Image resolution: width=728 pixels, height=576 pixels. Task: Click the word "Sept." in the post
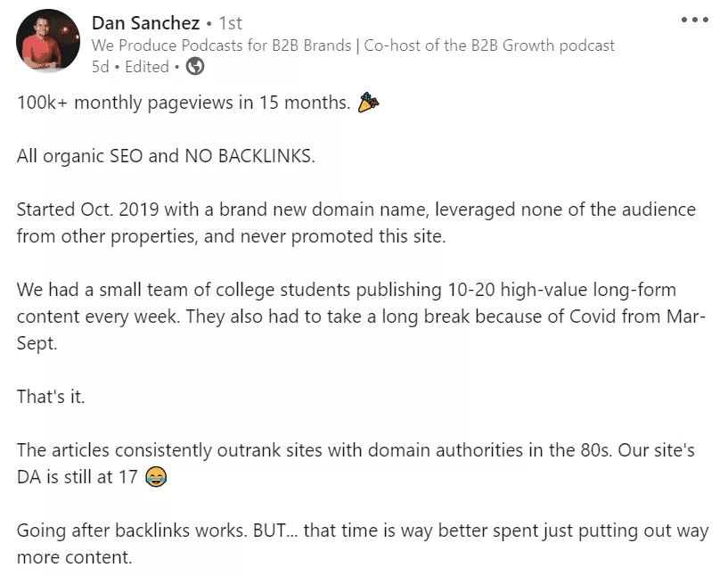click(x=37, y=344)
